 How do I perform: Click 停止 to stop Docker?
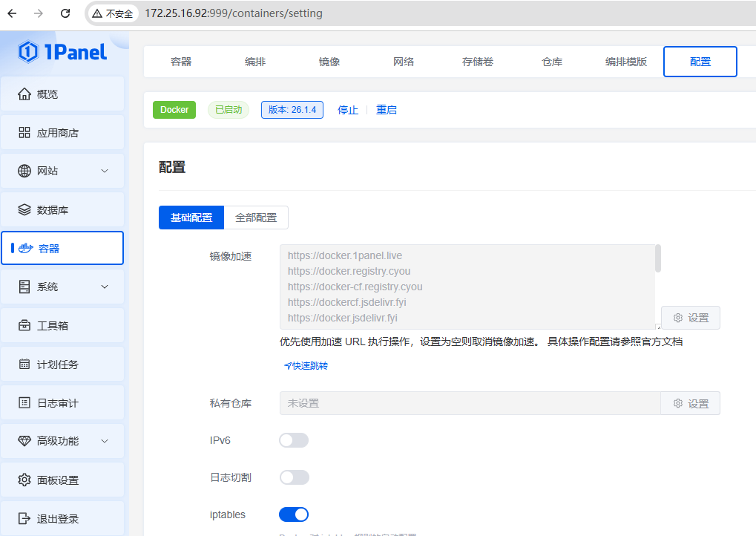pyautogui.click(x=348, y=110)
